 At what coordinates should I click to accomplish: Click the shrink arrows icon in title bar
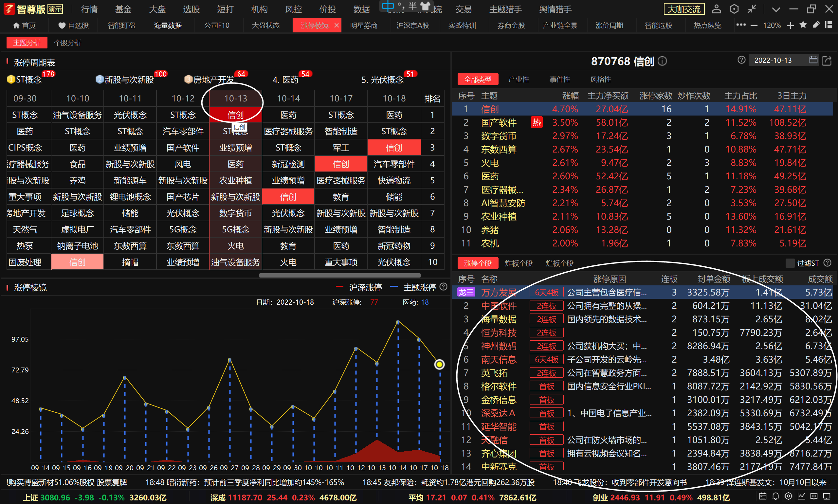point(751,9)
